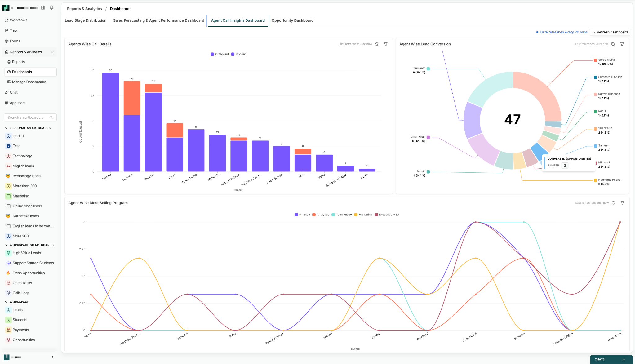Refresh the Agent Wise Lead Conversion chart
The height and width of the screenshot is (364, 635).
(613, 44)
